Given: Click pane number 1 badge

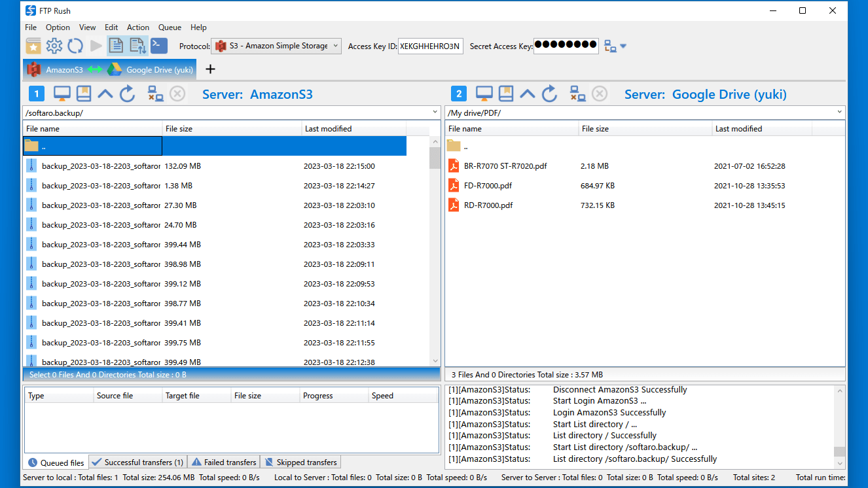Looking at the screenshot, I should coord(37,94).
